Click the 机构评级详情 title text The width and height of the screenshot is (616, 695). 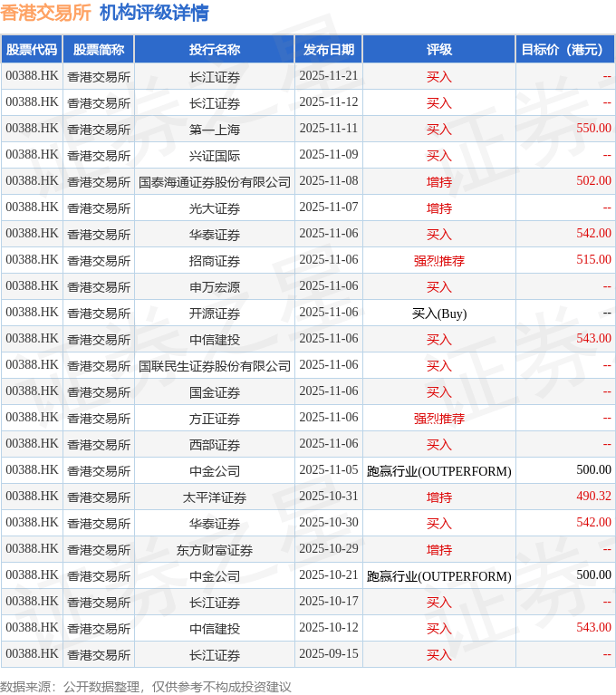coord(154,13)
